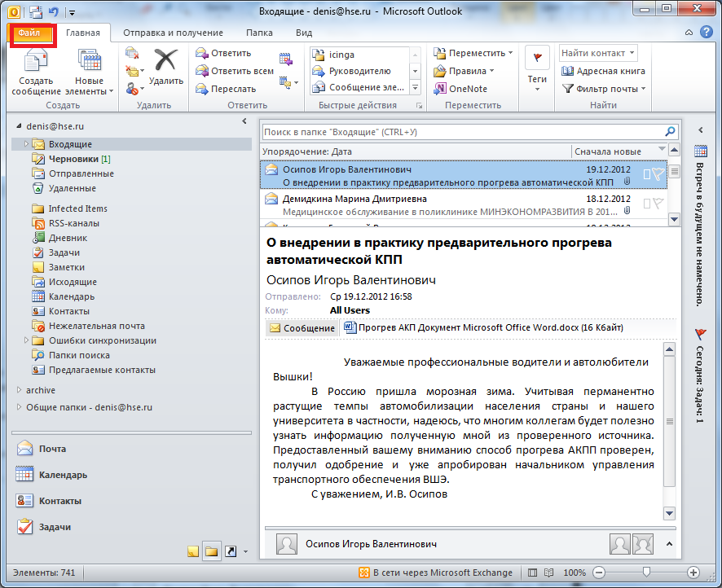Viewport: 722px width, 588px height.
Task: Expand the Входящие folder arrow
Action: tap(26, 144)
